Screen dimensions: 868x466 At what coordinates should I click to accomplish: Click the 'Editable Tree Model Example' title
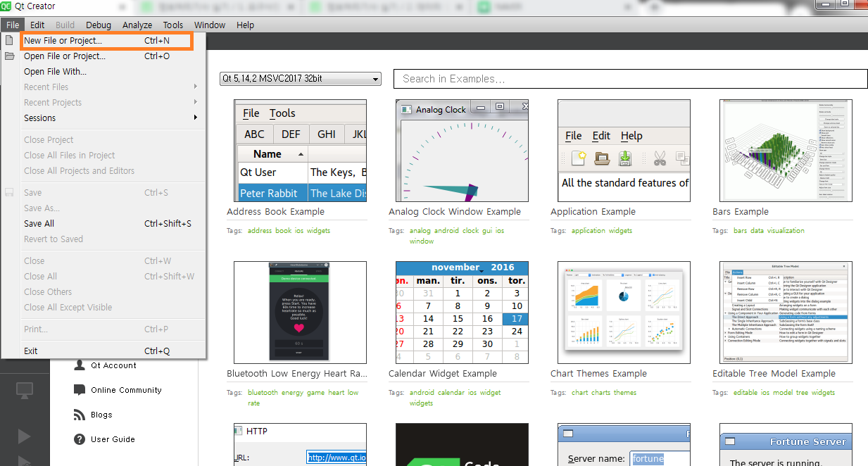click(774, 373)
